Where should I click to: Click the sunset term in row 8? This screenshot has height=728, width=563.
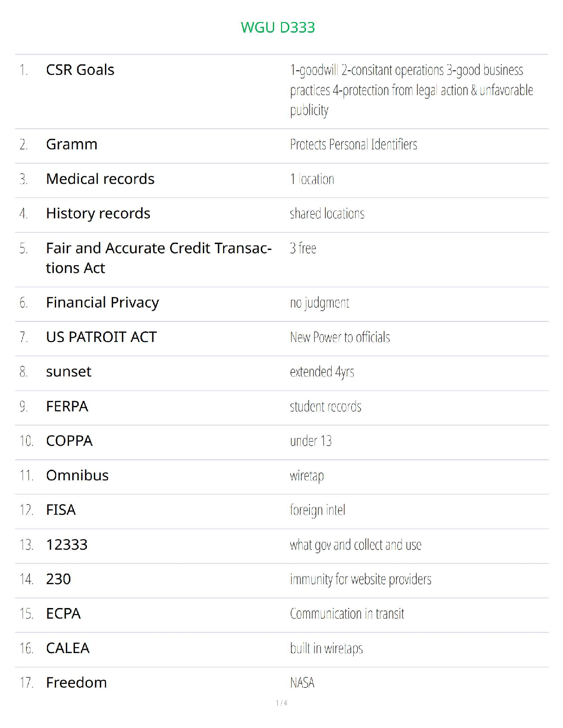tap(69, 371)
